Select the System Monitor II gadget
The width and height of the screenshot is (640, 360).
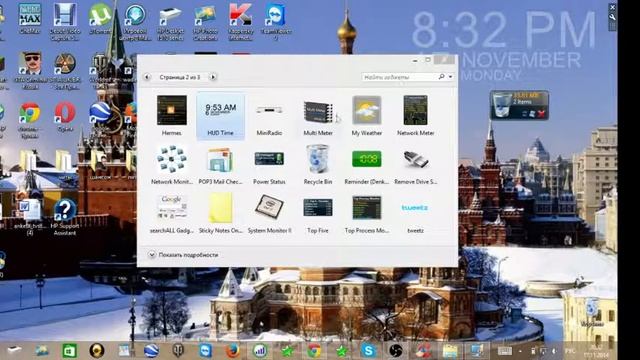[269, 213]
